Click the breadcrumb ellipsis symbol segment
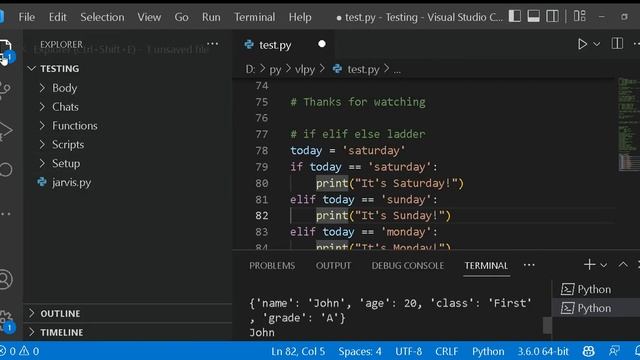Viewport: 640px width, 360px height. tap(397, 70)
